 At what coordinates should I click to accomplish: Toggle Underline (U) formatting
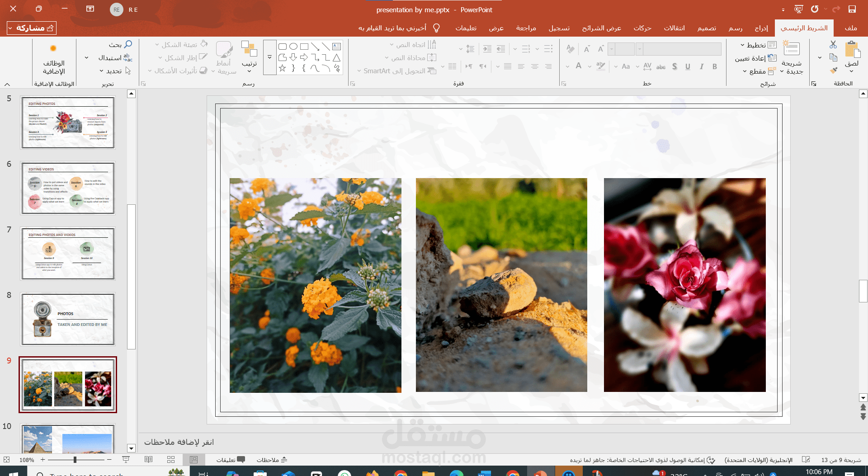click(688, 66)
